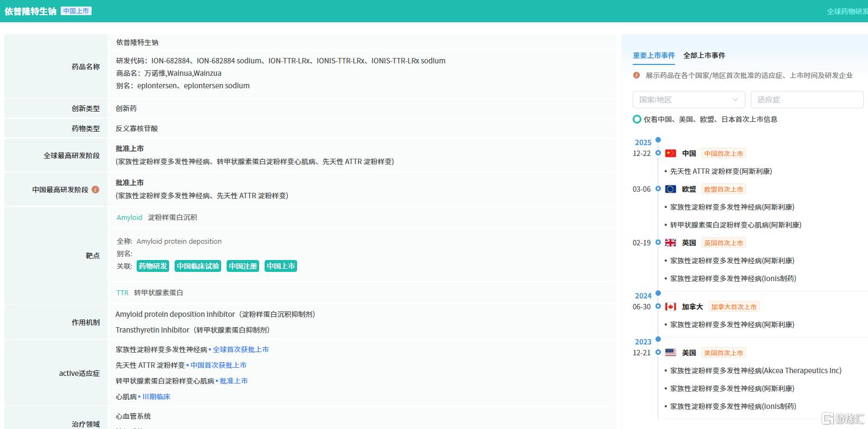The width and height of the screenshot is (868, 429).
Task: Open the 国家/地区 dropdown
Action: (x=689, y=100)
